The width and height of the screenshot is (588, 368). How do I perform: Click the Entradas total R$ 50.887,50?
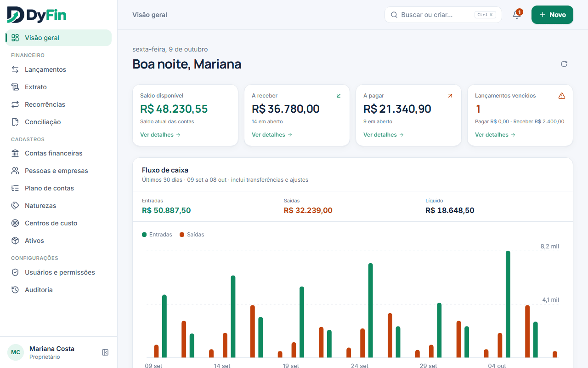click(x=166, y=210)
